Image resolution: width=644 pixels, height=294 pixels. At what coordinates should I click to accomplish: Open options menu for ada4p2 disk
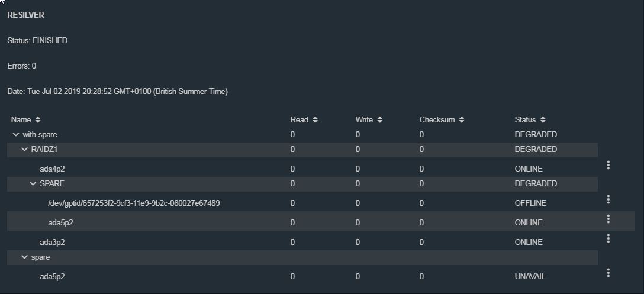click(x=608, y=165)
